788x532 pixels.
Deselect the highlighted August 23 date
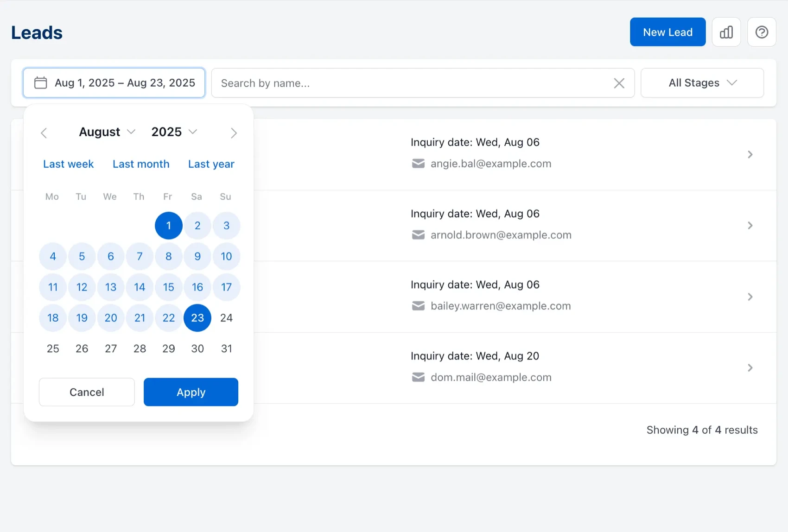tap(197, 318)
